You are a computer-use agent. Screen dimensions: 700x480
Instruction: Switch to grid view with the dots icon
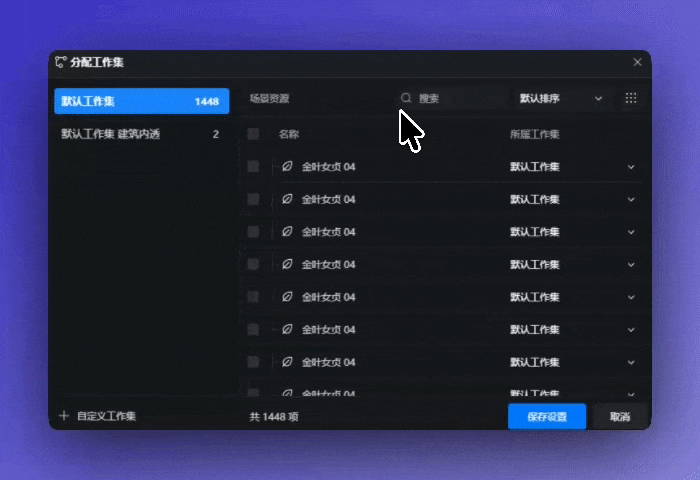point(631,98)
